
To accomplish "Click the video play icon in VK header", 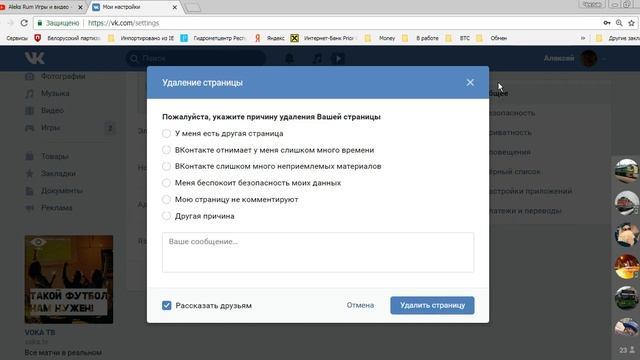I will tap(338, 59).
